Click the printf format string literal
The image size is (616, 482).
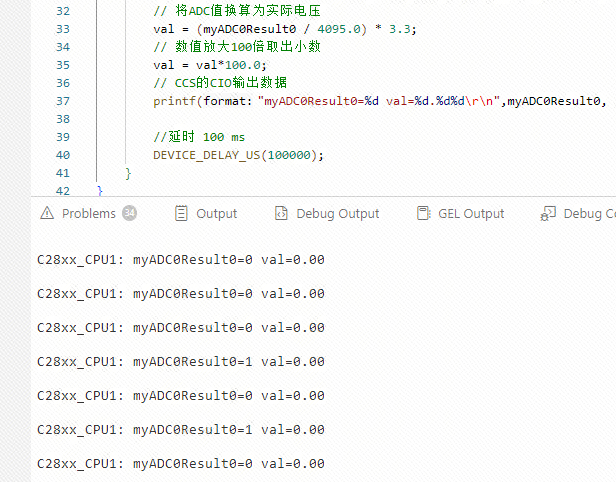coord(379,101)
